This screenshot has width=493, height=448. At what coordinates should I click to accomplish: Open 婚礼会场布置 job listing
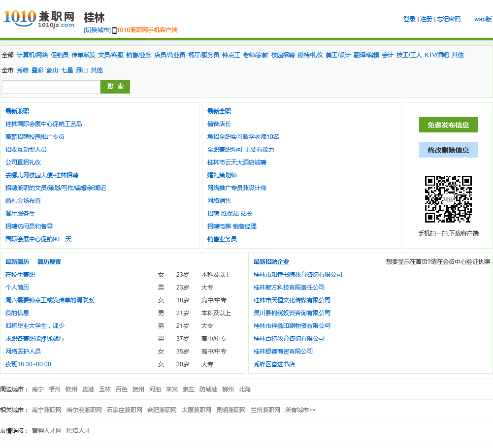click(23, 200)
